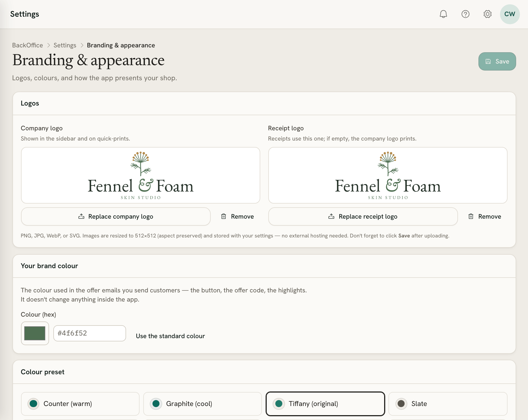Screen dimensions: 528x420
Task: Click the company logo preview image
Action: click(x=141, y=175)
